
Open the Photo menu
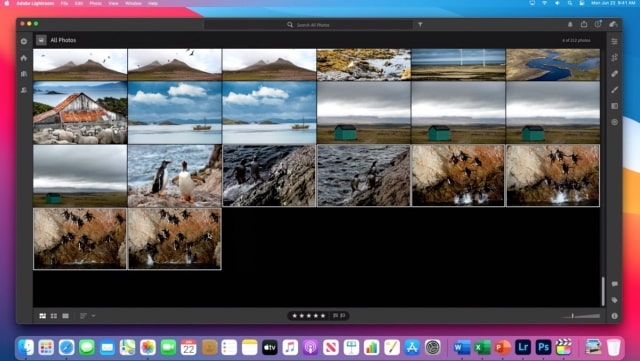96,3
